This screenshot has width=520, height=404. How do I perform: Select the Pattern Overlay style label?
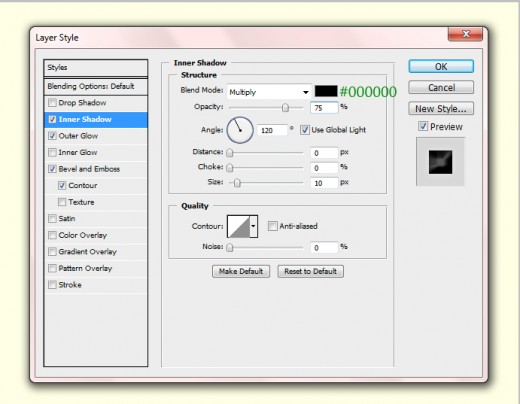pos(85,268)
